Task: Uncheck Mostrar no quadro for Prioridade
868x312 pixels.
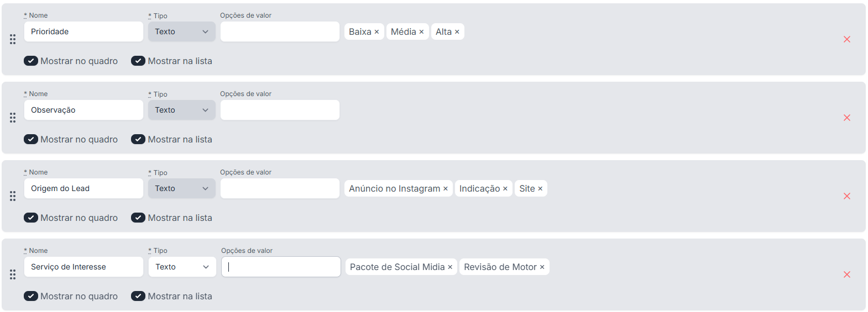Action: click(x=31, y=61)
